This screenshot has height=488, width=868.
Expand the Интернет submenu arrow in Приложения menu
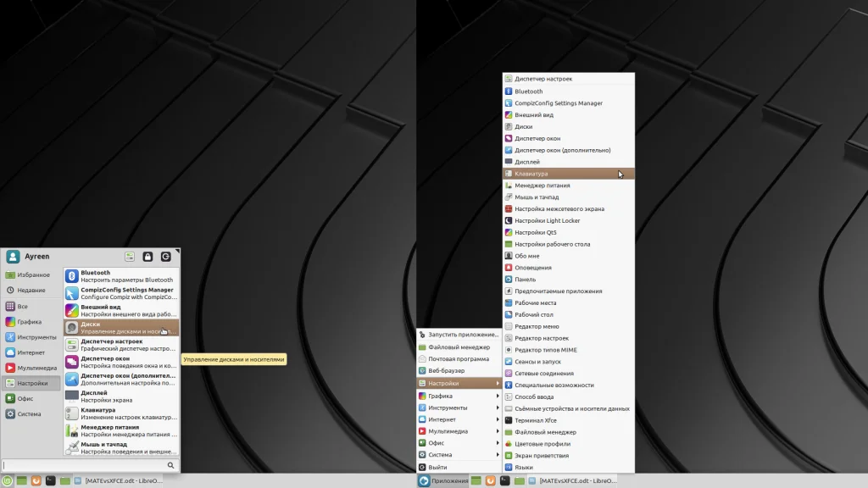point(497,419)
